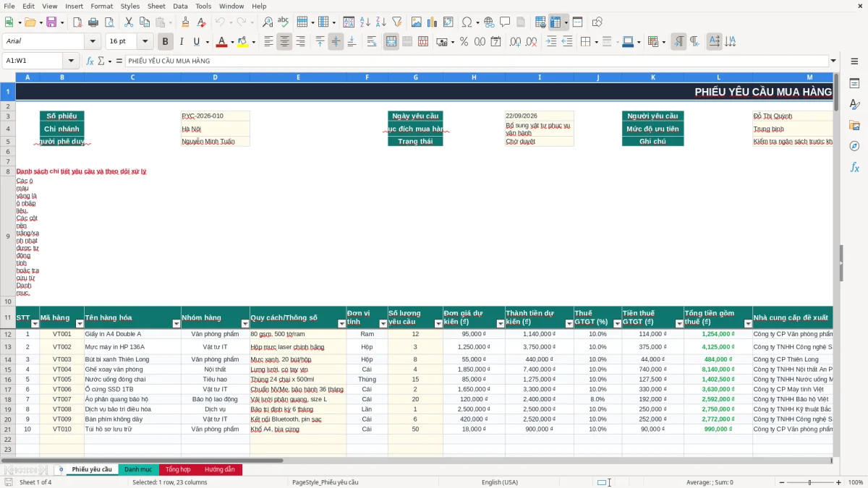This screenshot has width=868, height=488.
Task: Switch to the Danh mục sheet tab
Action: click(138, 469)
